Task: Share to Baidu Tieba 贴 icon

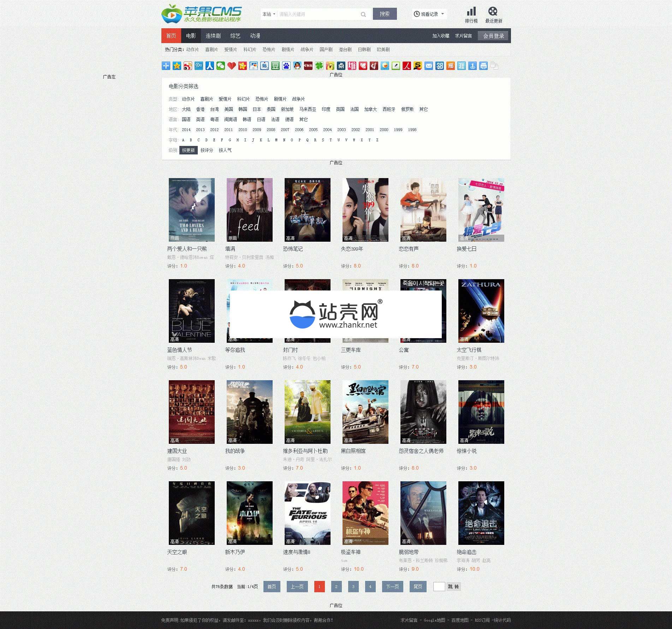Action: click(264, 66)
